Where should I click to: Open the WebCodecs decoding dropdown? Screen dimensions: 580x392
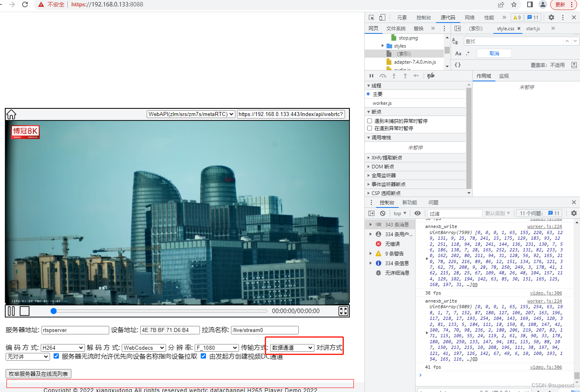tap(144, 348)
